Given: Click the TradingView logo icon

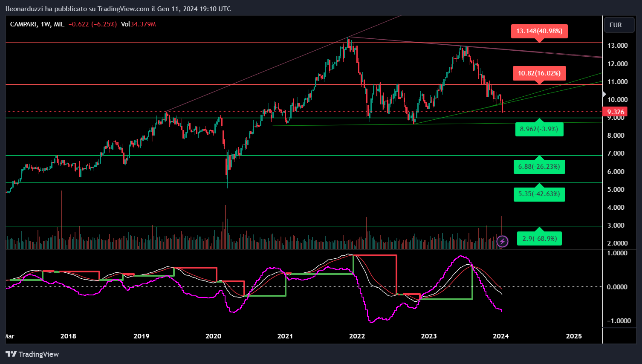Looking at the screenshot, I should 11,354.
